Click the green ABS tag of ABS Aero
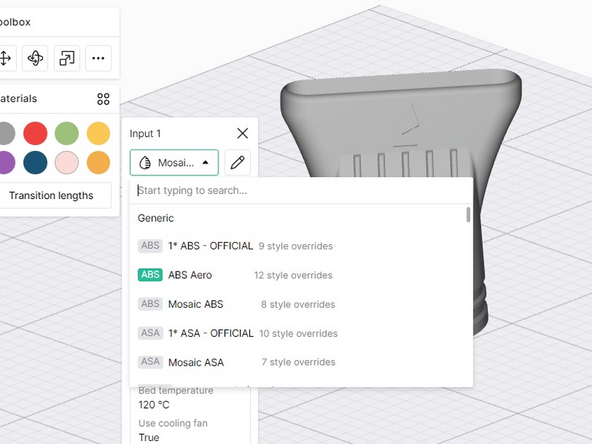The image size is (592, 444). coord(150,275)
